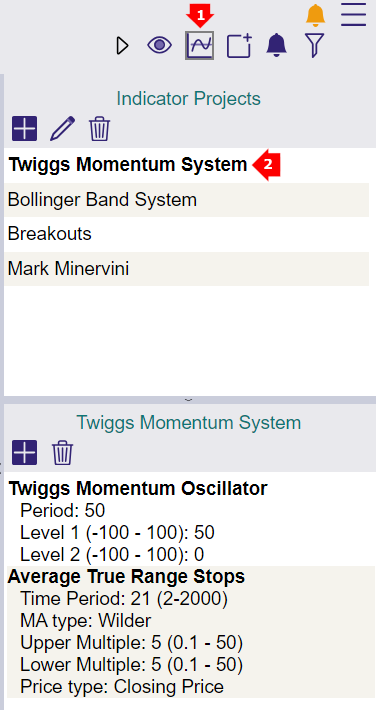Select the Bollinger Band System project
This screenshot has width=376, height=710.
coord(187,200)
